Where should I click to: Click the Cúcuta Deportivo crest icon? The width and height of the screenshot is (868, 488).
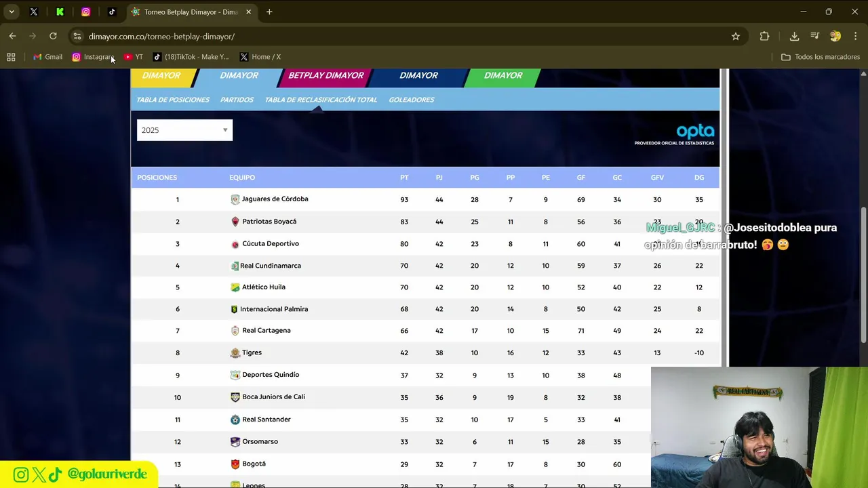[235, 244]
